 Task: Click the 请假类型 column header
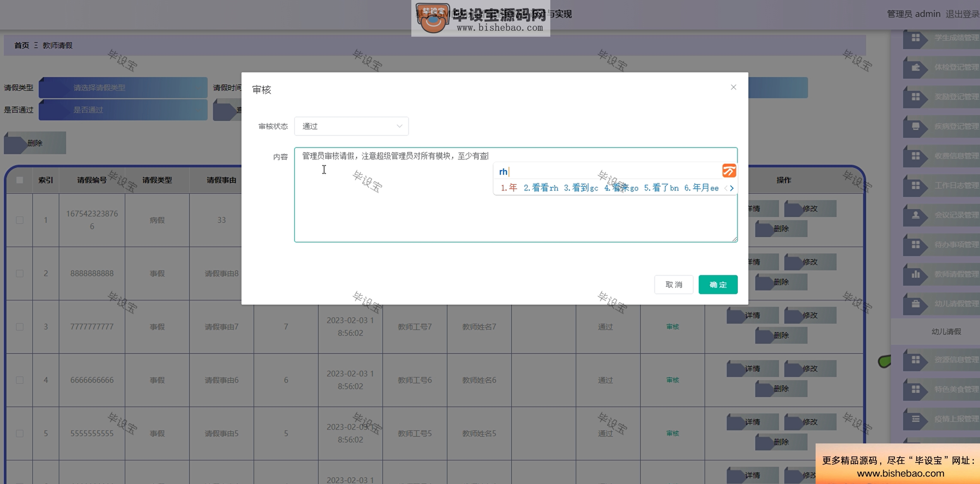click(157, 180)
